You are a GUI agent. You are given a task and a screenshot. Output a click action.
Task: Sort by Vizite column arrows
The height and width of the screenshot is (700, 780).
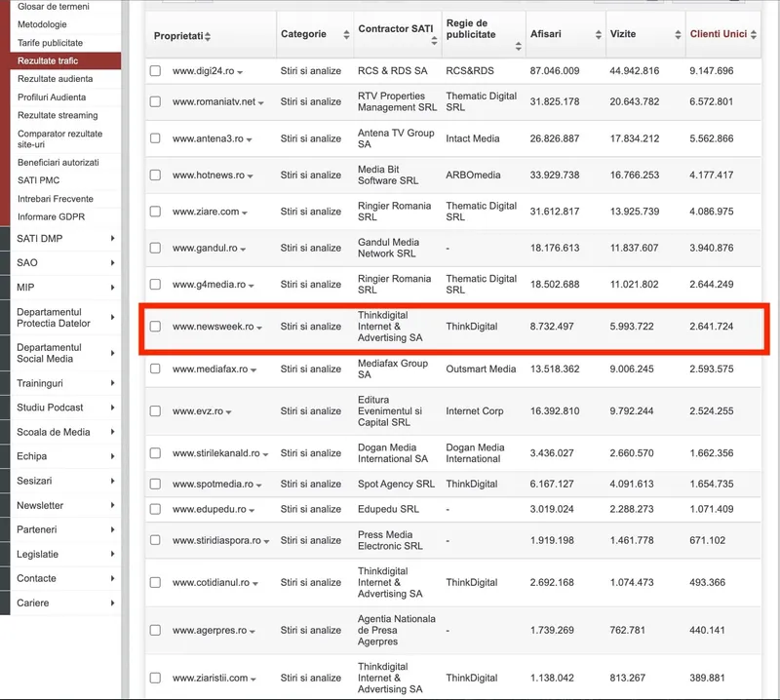[x=678, y=34]
